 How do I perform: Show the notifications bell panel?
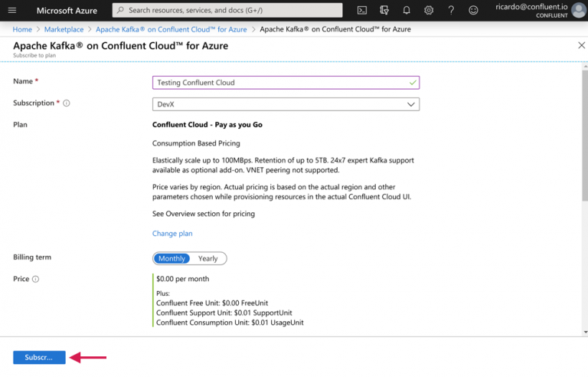tap(407, 10)
